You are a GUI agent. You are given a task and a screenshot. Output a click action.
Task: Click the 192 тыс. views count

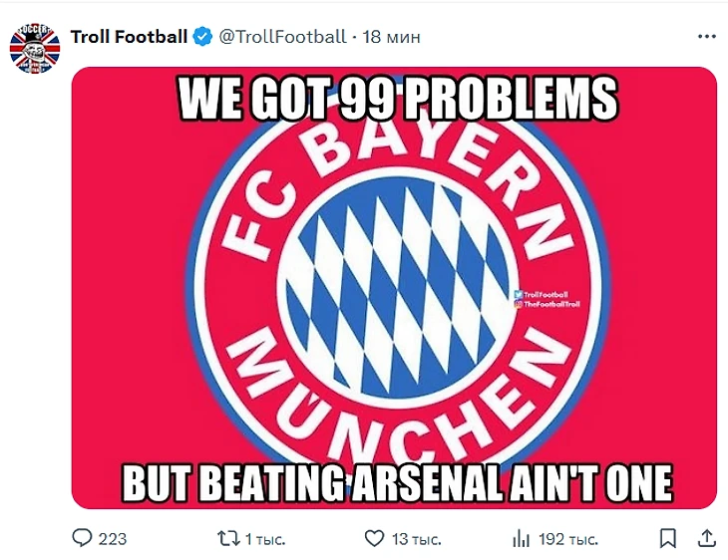point(568,539)
